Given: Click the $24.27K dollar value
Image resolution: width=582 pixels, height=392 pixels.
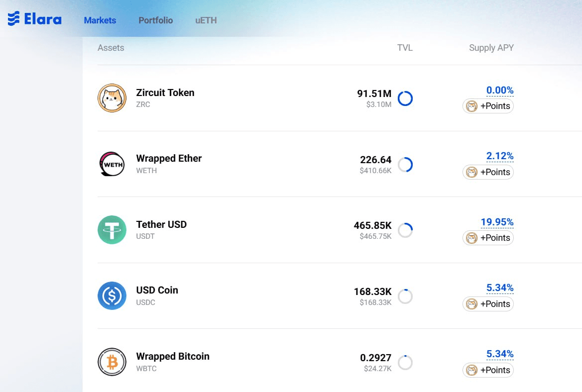Looking at the screenshot, I should pyautogui.click(x=377, y=369).
